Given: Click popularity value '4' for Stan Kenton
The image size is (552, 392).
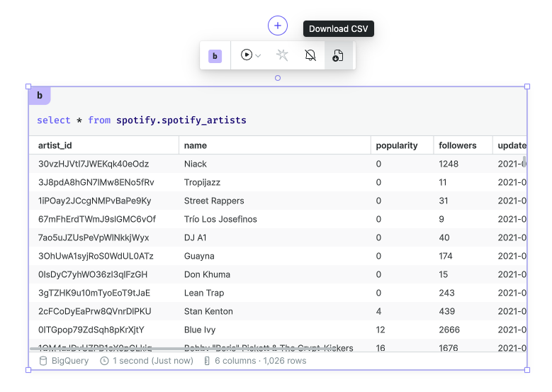Looking at the screenshot, I should tap(378, 311).
